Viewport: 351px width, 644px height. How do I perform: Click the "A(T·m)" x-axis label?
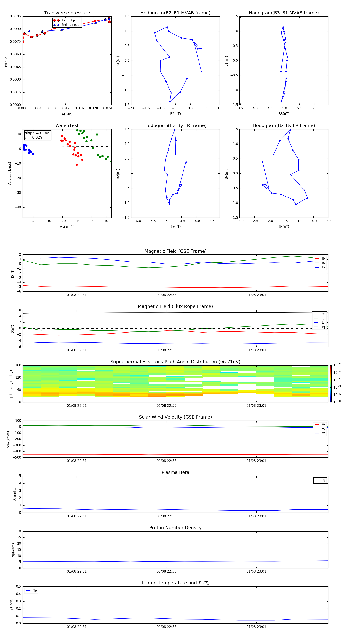pos(67,114)
